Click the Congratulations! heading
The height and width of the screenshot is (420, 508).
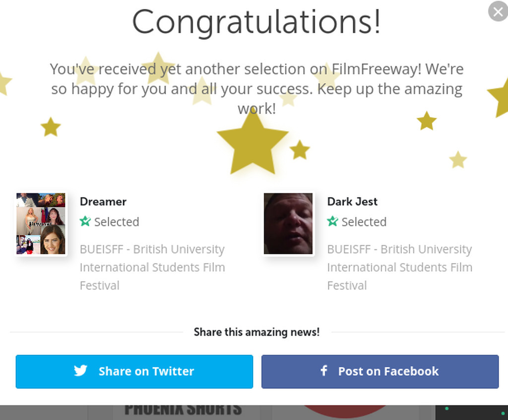256,22
